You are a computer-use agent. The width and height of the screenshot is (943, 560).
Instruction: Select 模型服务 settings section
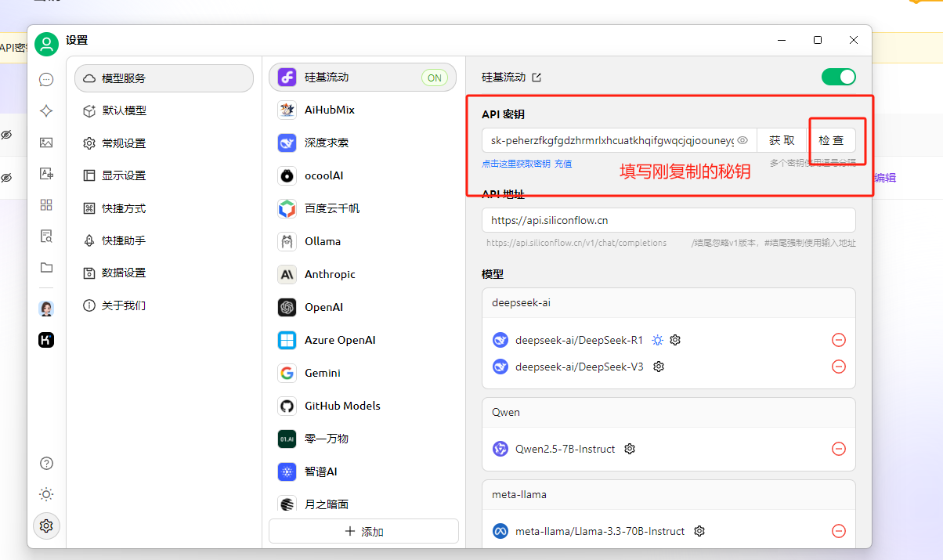point(164,78)
